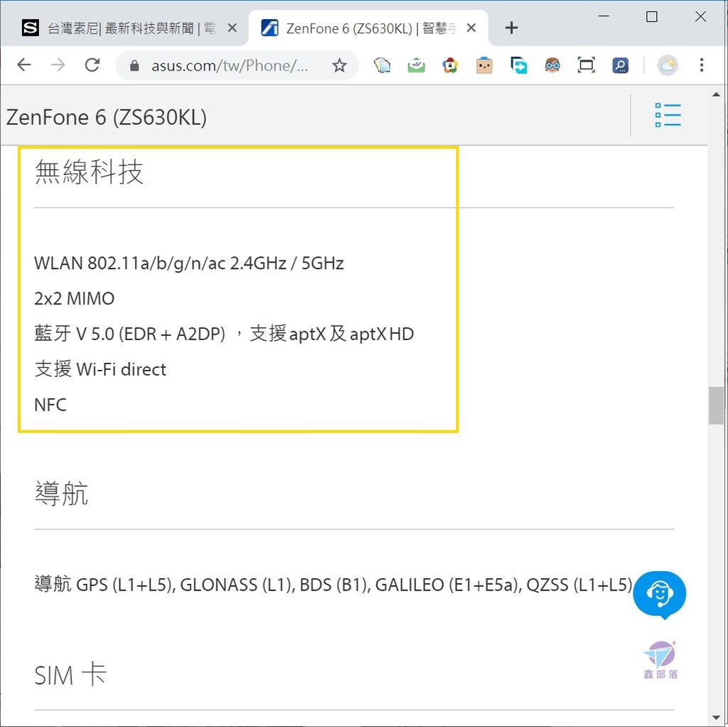This screenshot has width=728, height=727.
Task: View site security lock info
Action: [134, 65]
